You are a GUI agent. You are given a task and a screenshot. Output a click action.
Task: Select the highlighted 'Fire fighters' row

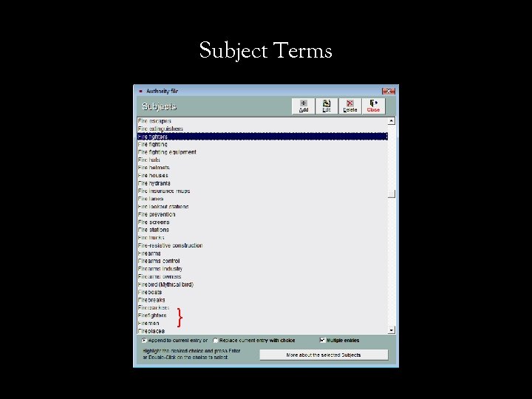pyautogui.click(x=262, y=137)
